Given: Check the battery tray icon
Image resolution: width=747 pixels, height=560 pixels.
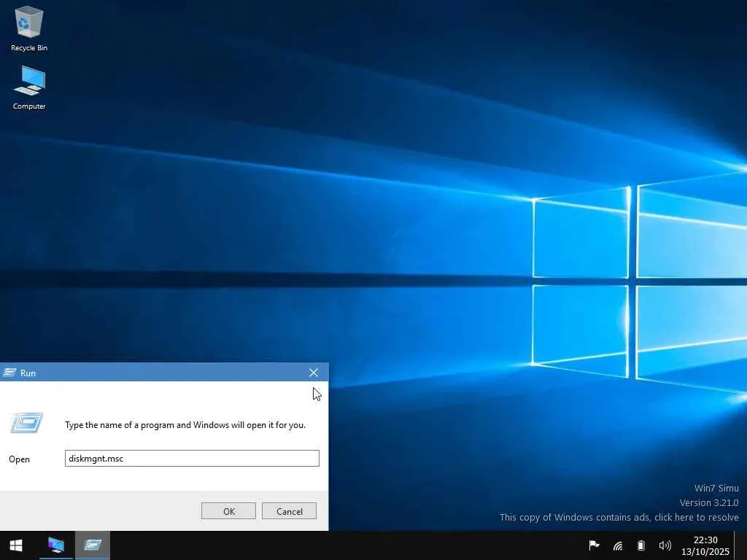Looking at the screenshot, I should (641, 545).
